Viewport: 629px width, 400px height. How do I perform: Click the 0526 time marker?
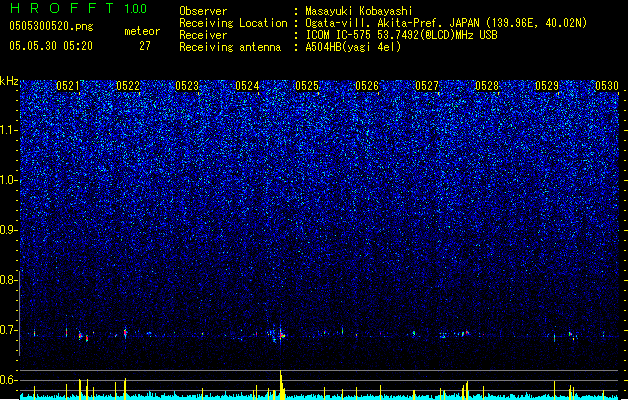click(x=367, y=86)
